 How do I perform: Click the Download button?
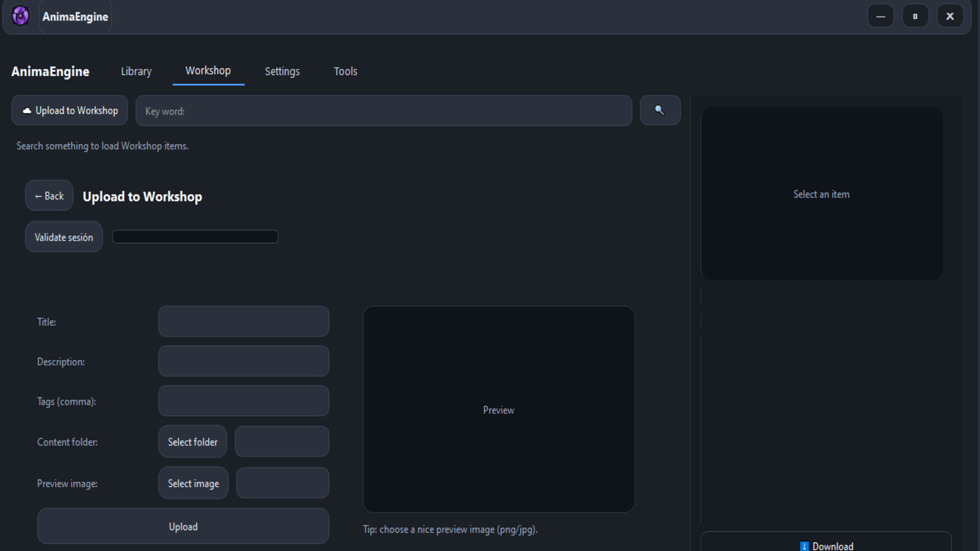[827, 545]
